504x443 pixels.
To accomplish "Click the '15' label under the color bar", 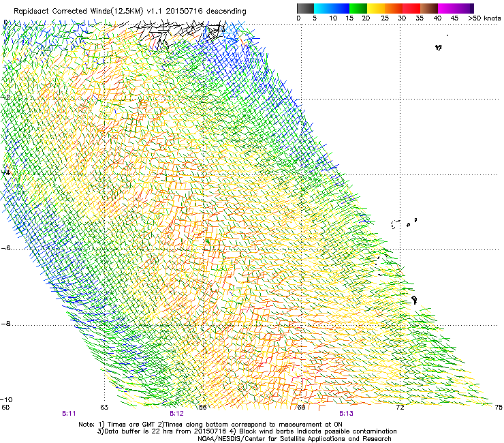I will tap(349, 18).
